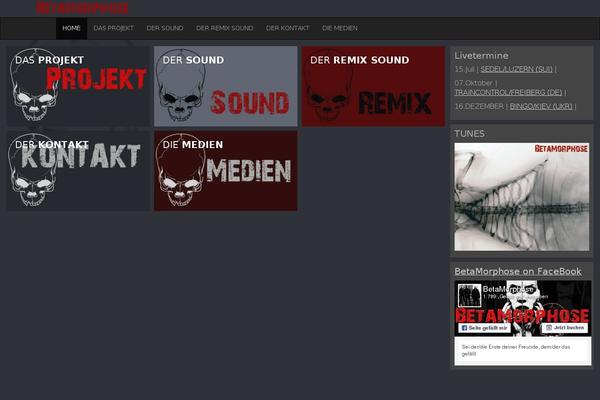Image resolution: width=600 pixels, height=400 pixels.
Task: Click the Livetermine heading text
Action: click(481, 56)
